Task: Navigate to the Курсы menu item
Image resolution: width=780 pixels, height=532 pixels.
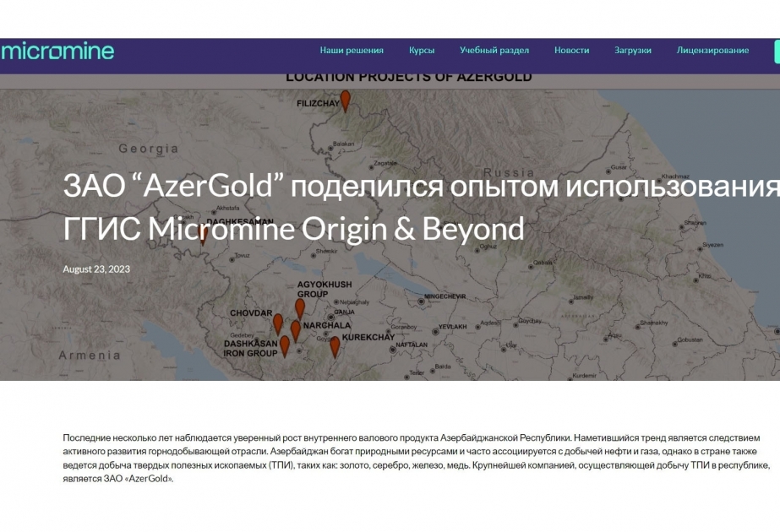Action: click(x=421, y=50)
